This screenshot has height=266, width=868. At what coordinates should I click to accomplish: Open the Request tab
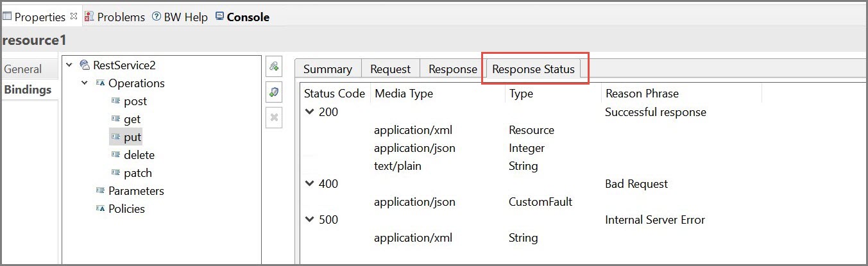[x=390, y=69]
